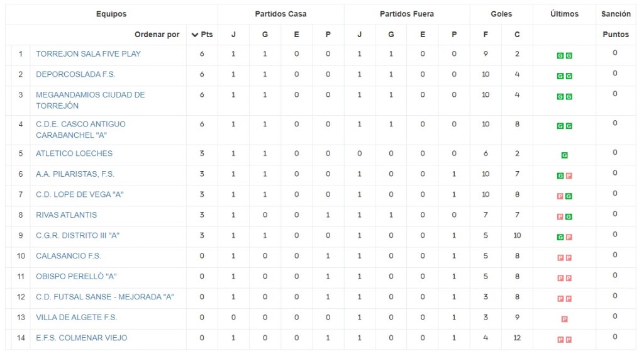Sort by goals against (C) column header

[517, 35]
